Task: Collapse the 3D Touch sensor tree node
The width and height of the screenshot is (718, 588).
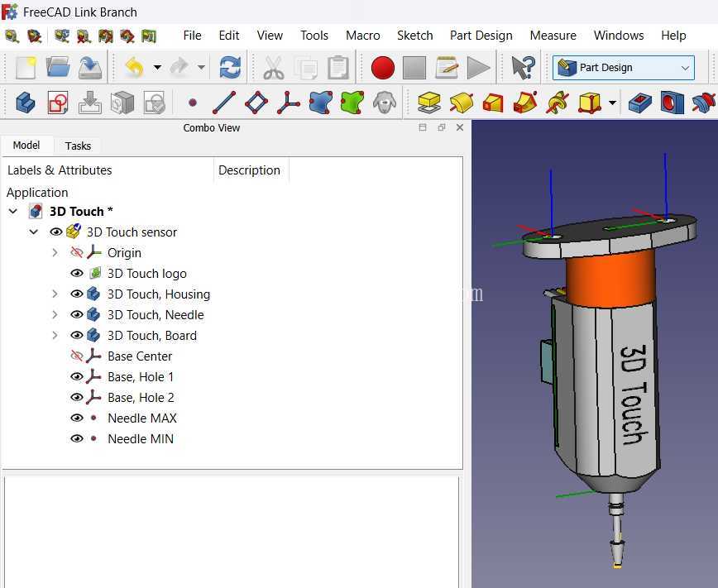Action: 34,232
